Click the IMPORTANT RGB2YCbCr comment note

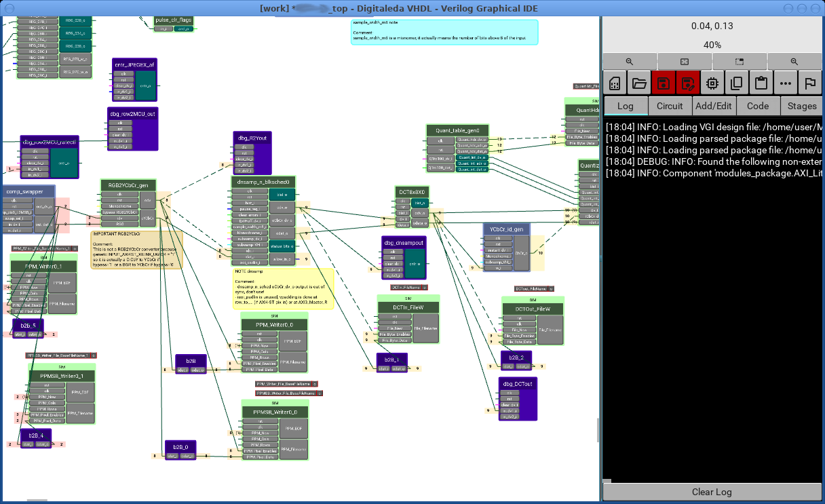point(136,249)
